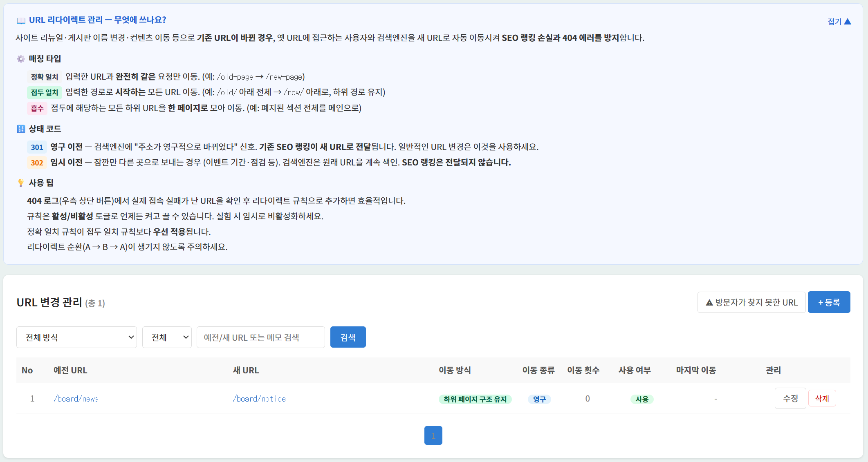Open the 전체 status filter dropdown
Viewport: 868px width, 462px height.
[167, 337]
